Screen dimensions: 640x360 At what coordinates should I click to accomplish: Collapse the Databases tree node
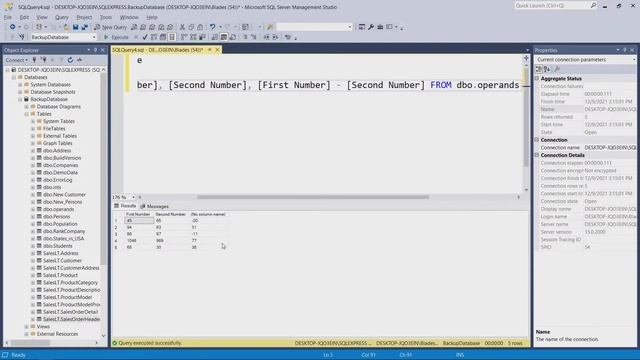14,77
